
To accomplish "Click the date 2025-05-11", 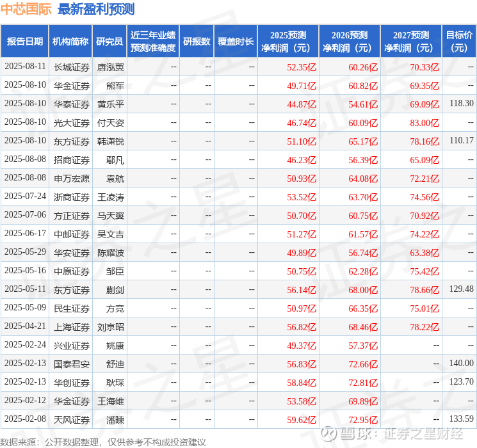I will coord(25,289).
